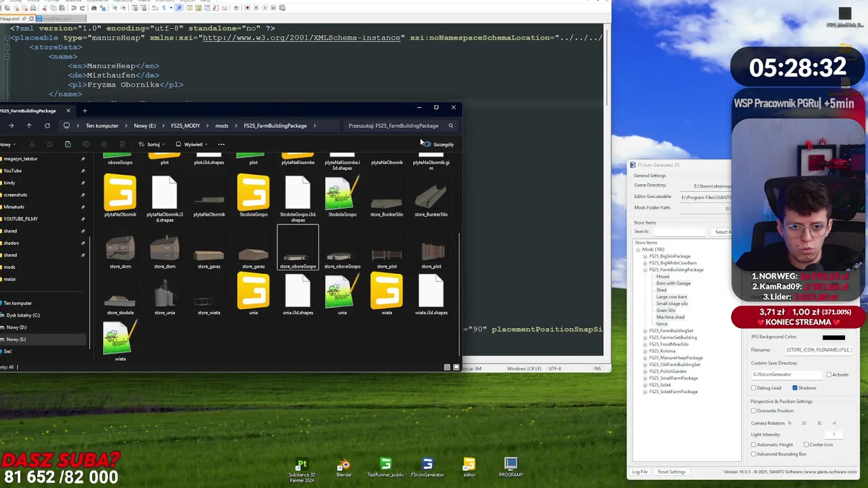This screenshot has width=868, height=488.
Task: Open the yellow GIANTS unia i3d file
Action: click(x=254, y=294)
